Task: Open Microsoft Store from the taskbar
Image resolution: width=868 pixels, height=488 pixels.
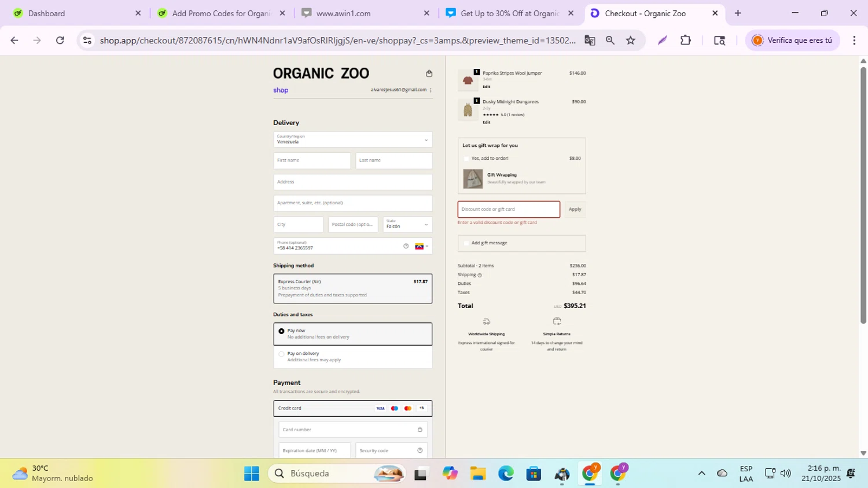Action: tap(534, 474)
